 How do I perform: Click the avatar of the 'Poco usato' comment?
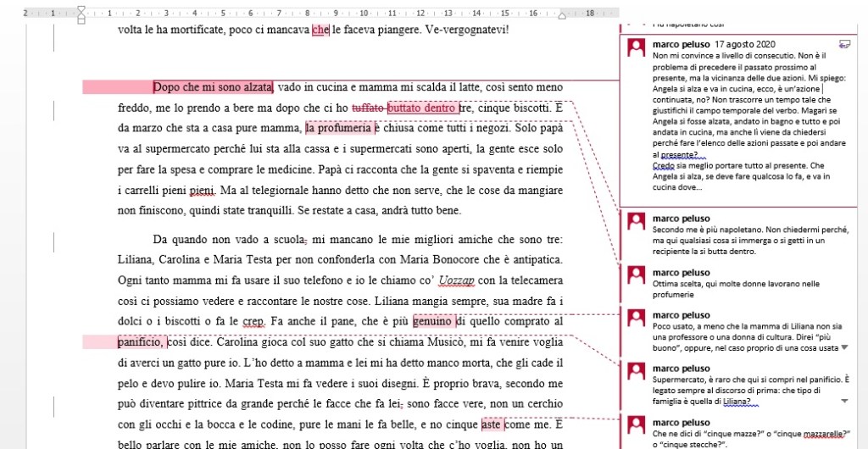coord(636,320)
